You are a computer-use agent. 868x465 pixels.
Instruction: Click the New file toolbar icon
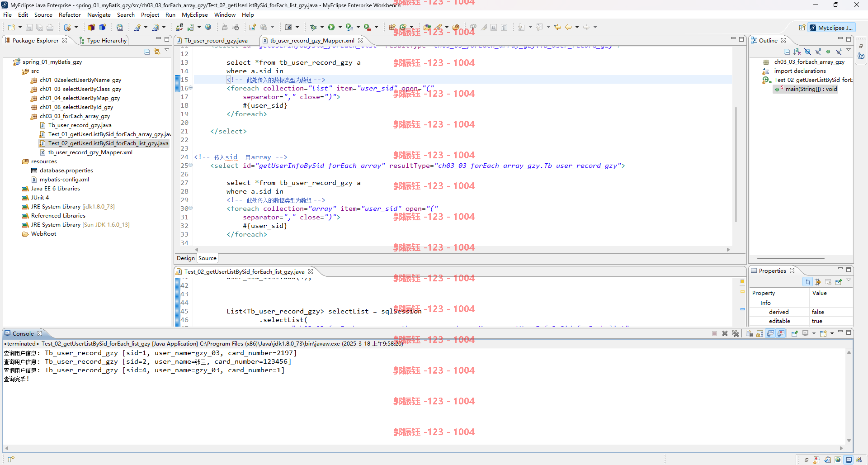[11, 27]
